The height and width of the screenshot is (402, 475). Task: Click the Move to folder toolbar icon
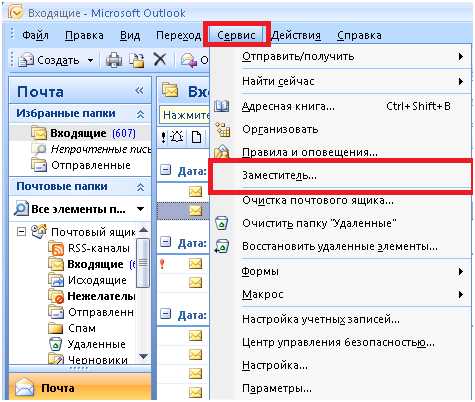(137, 60)
